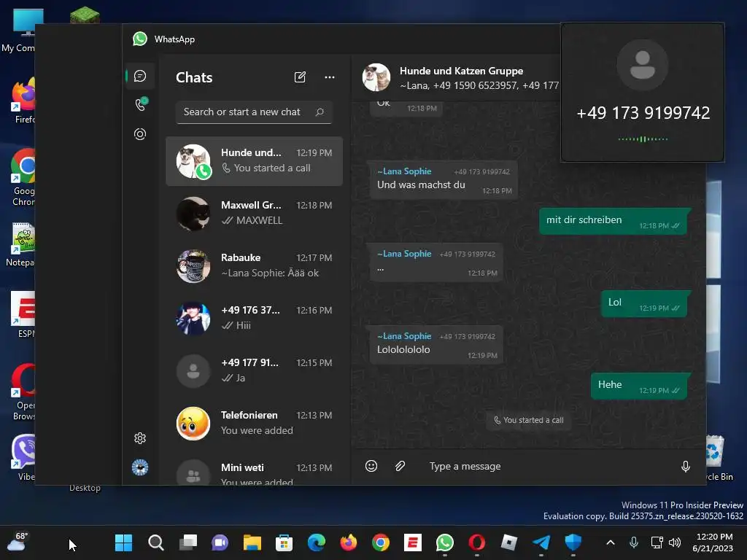Image resolution: width=747 pixels, height=560 pixels.
Task: Click the +49 173 9199742 call number
Action: tap(643, 113)
